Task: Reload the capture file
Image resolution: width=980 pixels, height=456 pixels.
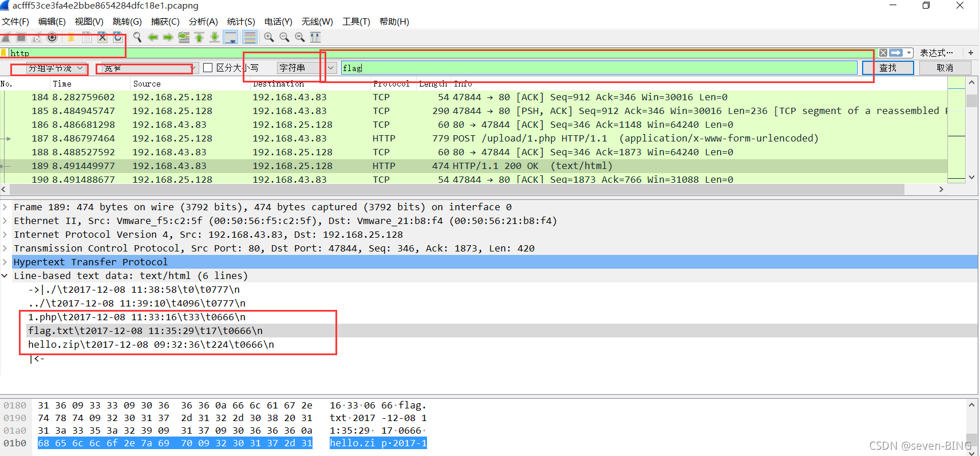Action: click(117, 37)
